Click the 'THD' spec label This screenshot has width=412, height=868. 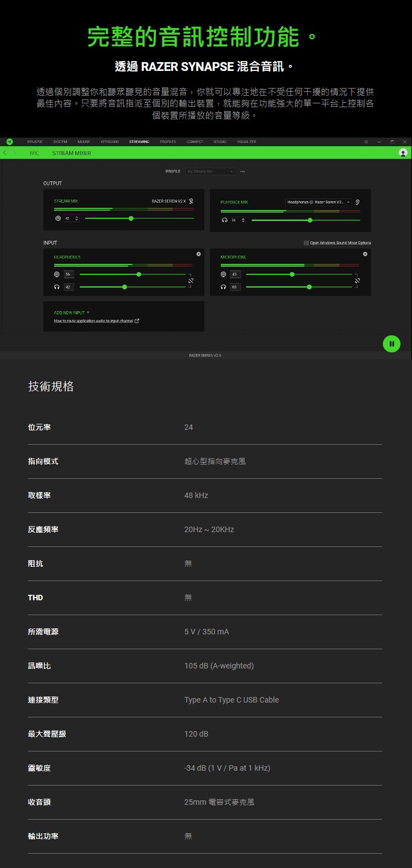(35, 598)
